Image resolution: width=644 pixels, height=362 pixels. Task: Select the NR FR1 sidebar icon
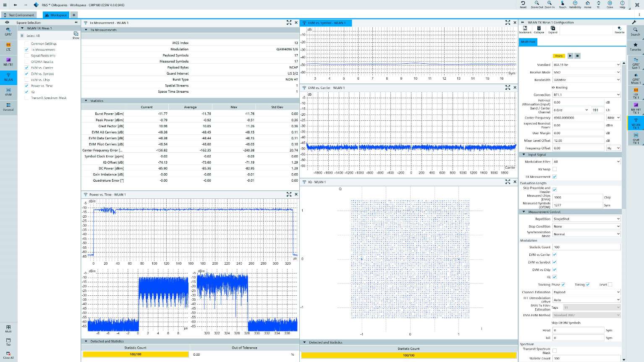tap(8, 61)
